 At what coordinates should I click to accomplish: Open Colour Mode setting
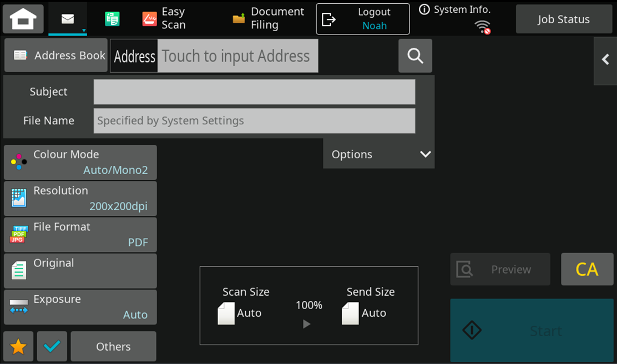click(80, 163)
